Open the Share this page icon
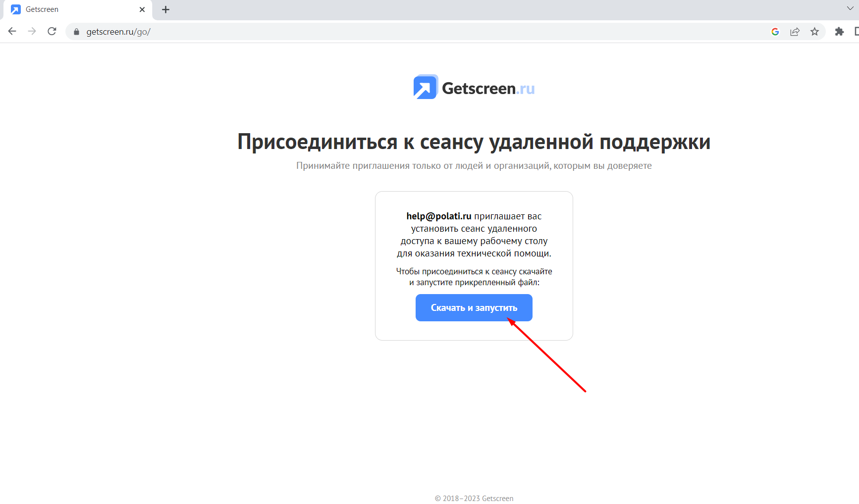Image resolution: width=859 pixels, height=504 pixels. tap(795, 31)
